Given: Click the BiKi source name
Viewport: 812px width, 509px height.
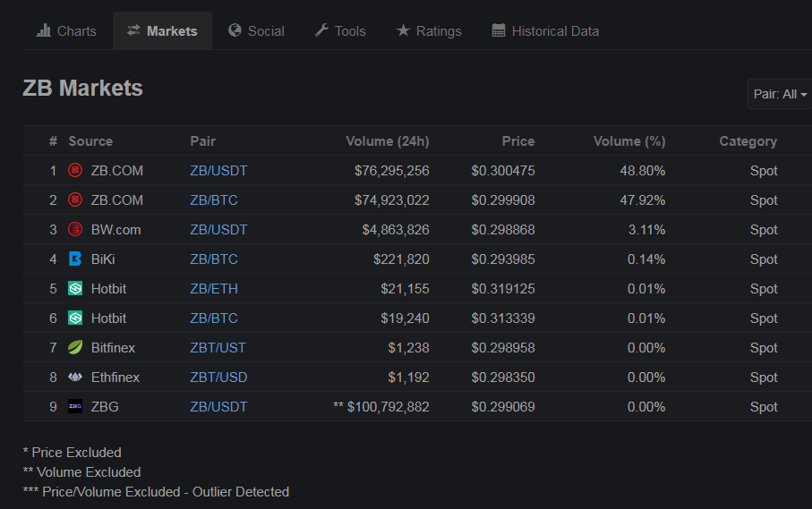Looking at the screenshot, I should coord(103,259).
